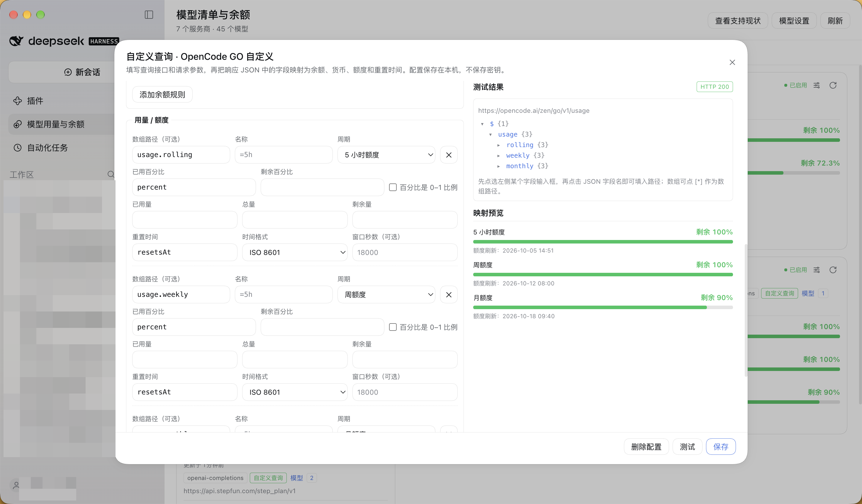This screenshot has width=862, height=504.
Task: Click the 5 小时额度 preview progress bar
Action: pyautogui.click(x=603, y=242)
